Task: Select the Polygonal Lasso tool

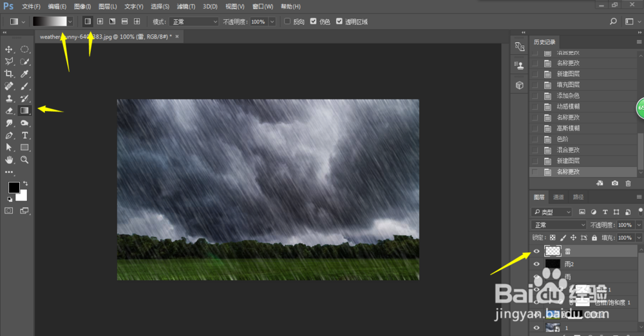Action: click(x=8, y=62)
